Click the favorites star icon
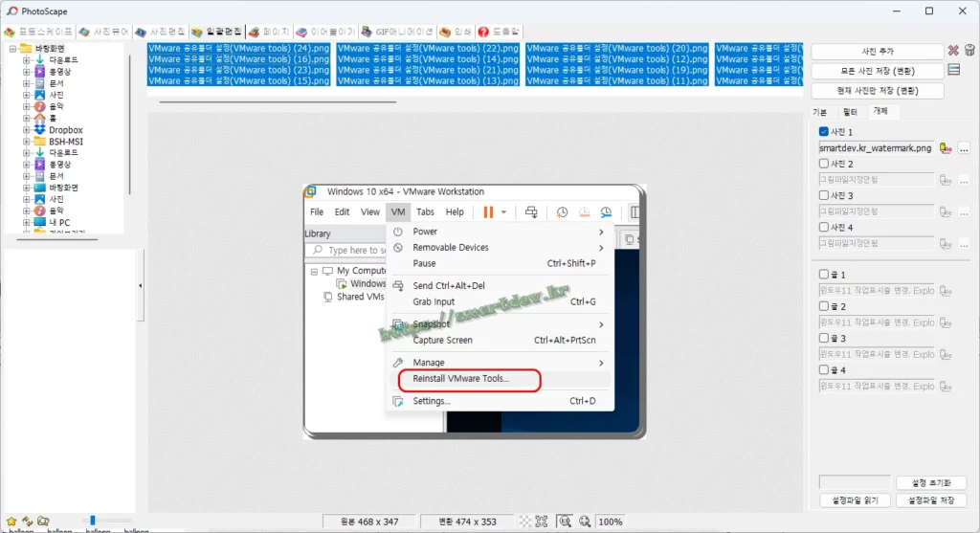Screen dimensions: 980x533 point(11,521)
